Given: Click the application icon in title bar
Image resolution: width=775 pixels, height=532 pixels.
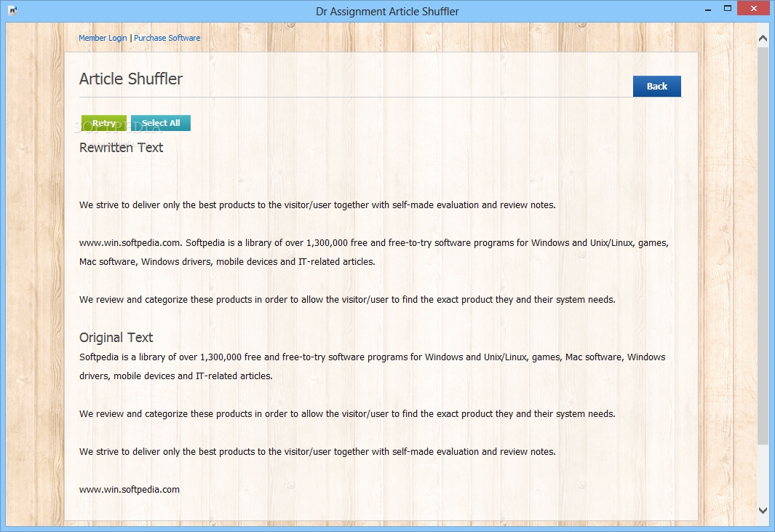Looking at the screenshot, I should point(13,10).
